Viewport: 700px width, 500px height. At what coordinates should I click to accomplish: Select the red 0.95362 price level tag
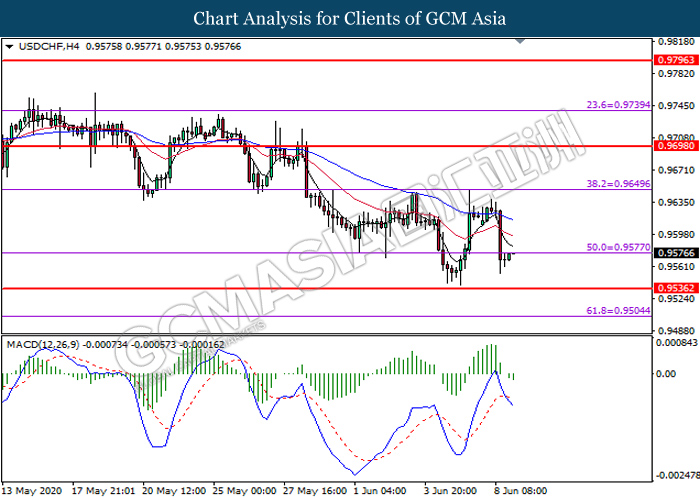(676, 288)
